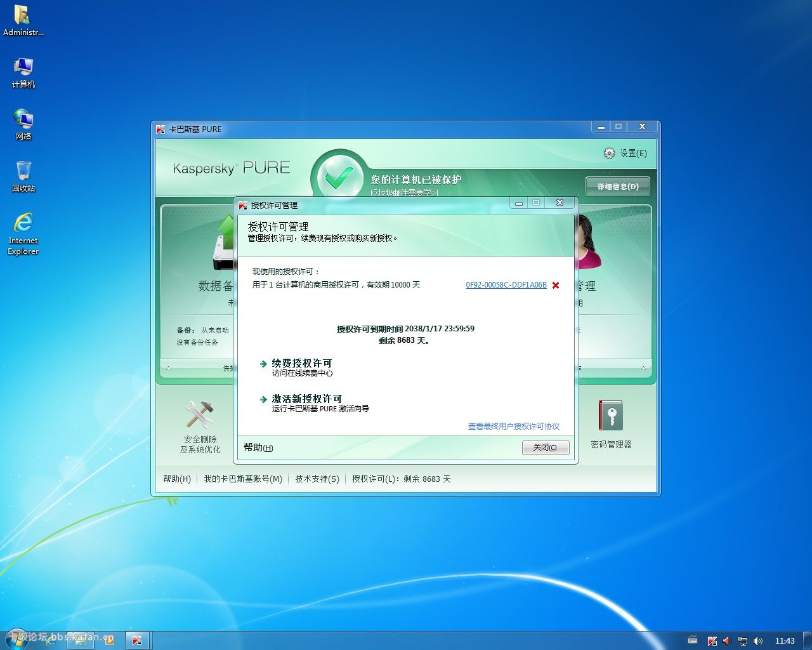Open 设置(E) gear in Kaspersky PURE
812x650 pixels.
(x=625, y=153)
